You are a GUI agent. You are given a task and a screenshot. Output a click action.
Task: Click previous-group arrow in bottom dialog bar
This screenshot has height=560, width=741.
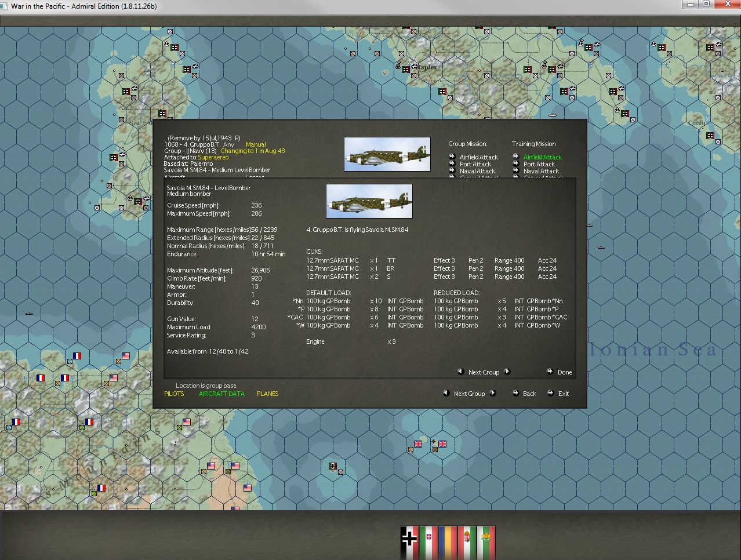click(446, 393)
